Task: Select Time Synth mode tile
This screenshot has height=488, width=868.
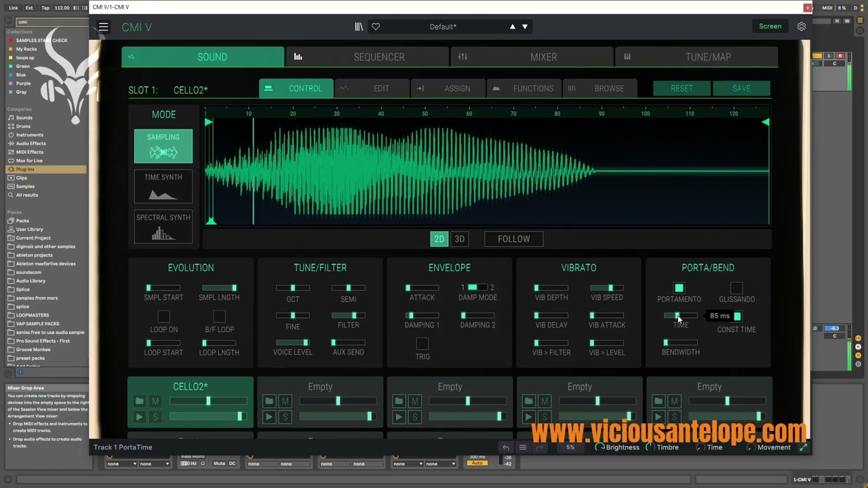Action: [x=163, y=186]
